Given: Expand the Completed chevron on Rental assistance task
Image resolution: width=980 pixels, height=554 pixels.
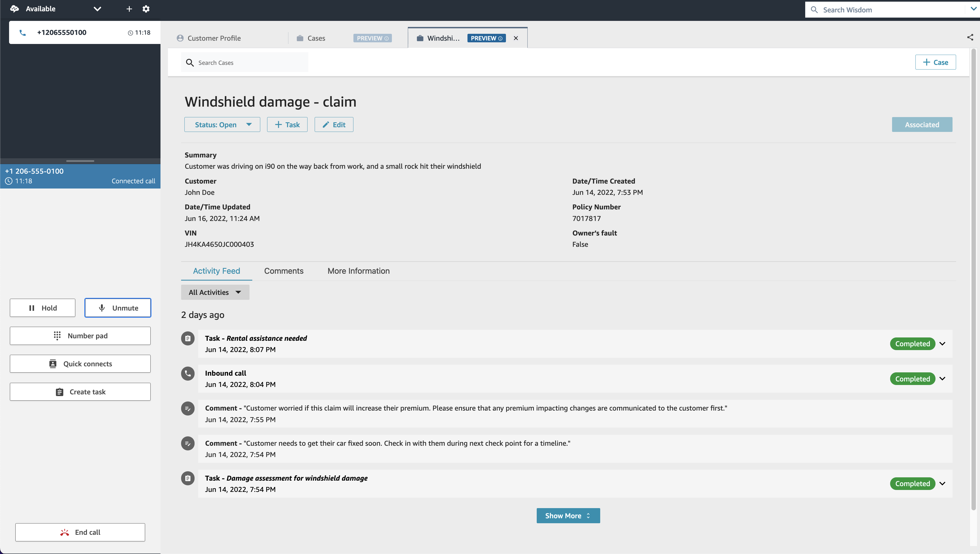Looking at the screenshot, I should click(x=942, y=344).
